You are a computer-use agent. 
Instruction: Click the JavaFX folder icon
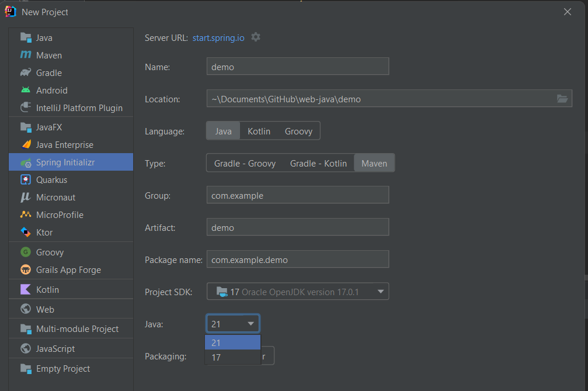click(x=26, y=127)
